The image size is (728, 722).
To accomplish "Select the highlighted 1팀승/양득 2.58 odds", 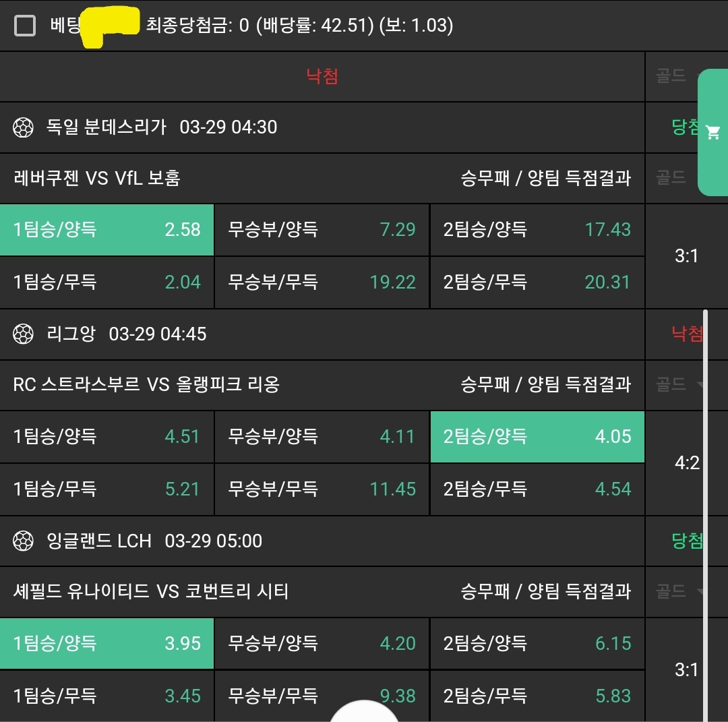I will [x=107, y=230].
